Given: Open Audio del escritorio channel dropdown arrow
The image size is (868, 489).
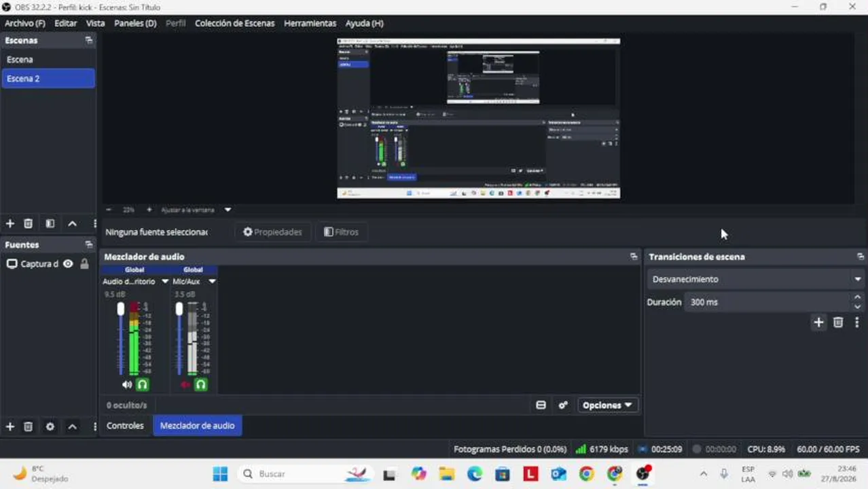Looking at the screenshot, I should pyautogui.click(x=164, y=281).
